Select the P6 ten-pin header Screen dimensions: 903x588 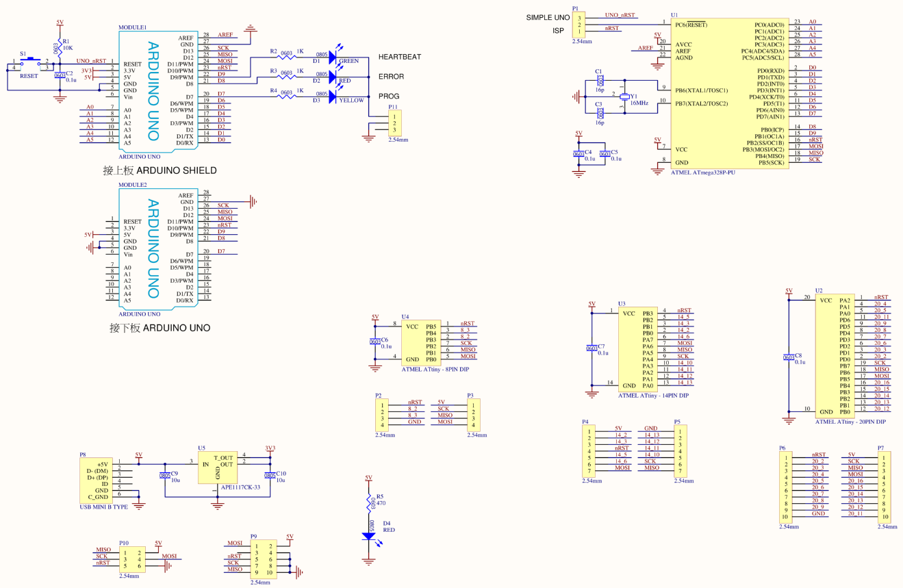[x=786, y=487]
